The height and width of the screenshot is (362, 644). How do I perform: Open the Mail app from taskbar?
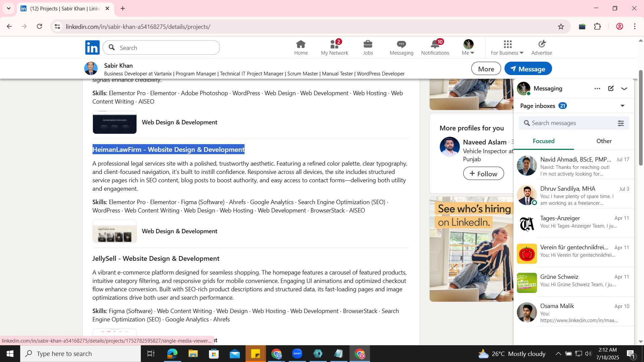(x=235, y=354)
